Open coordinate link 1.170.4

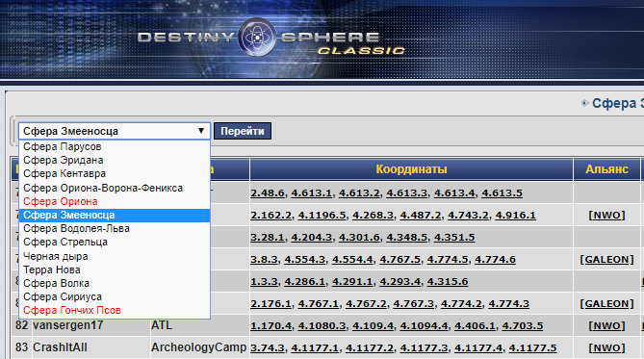tap(270, 325)
